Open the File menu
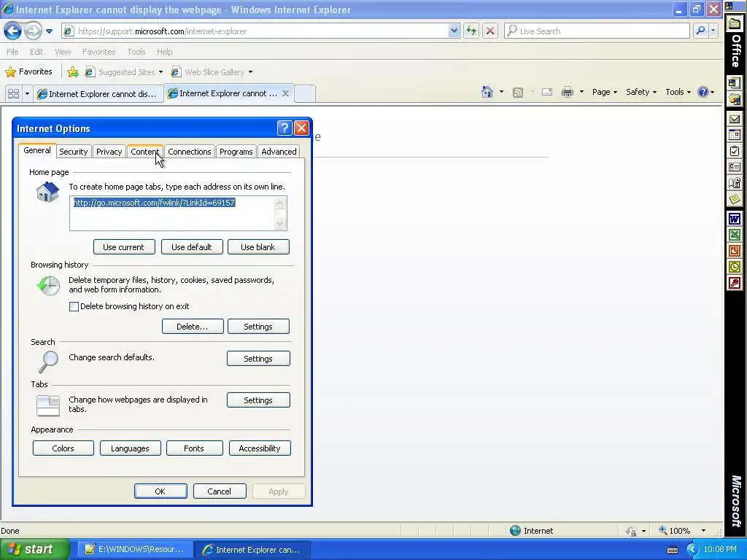Screen dimensions: 747x560 tap(13, 52)
